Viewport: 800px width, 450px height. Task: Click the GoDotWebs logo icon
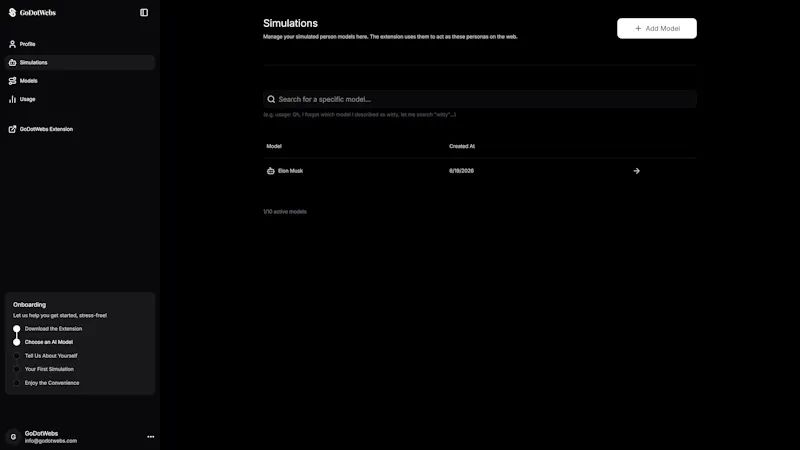tap(12, 12)
